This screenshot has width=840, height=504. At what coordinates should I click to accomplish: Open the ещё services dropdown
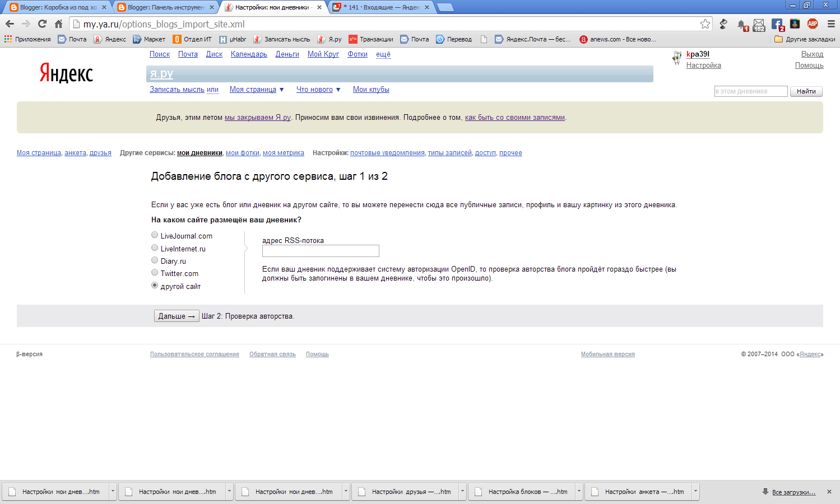[383, 54]
